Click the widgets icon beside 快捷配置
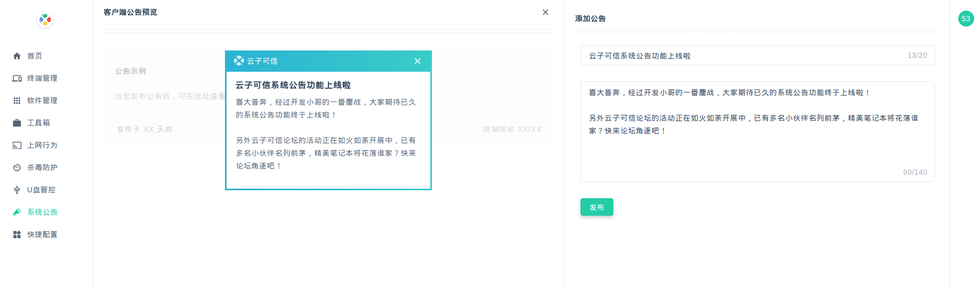This screenshot has height=288, width=980. point(17,234)
